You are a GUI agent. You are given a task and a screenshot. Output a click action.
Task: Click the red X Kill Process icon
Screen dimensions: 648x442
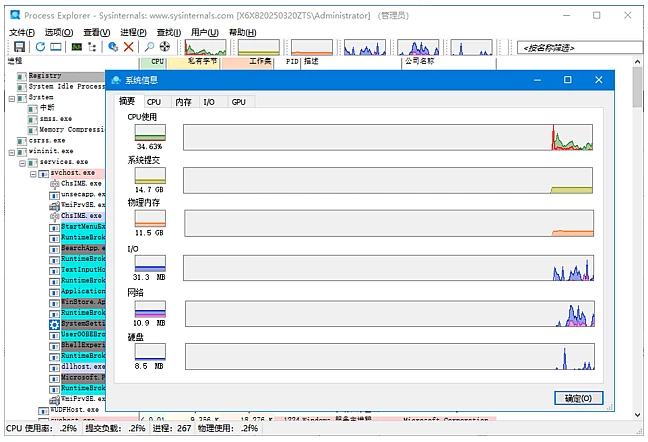pos(129,47)
